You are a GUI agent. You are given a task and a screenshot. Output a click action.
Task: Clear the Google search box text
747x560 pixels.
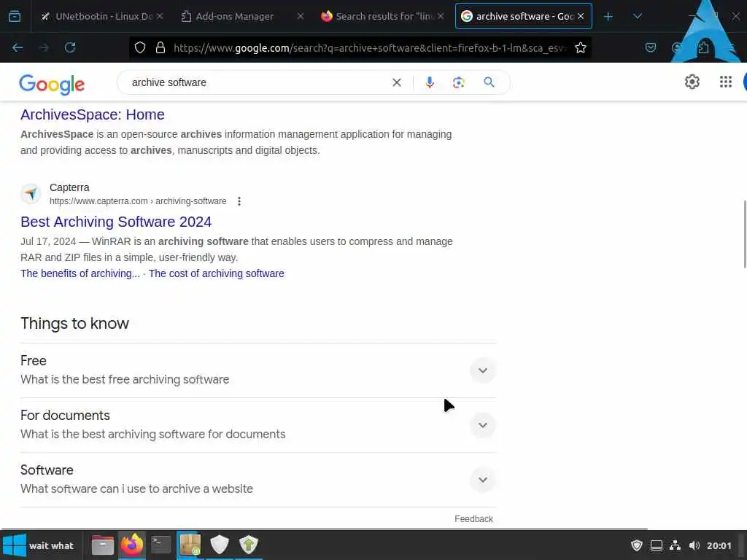coord(396,82)
